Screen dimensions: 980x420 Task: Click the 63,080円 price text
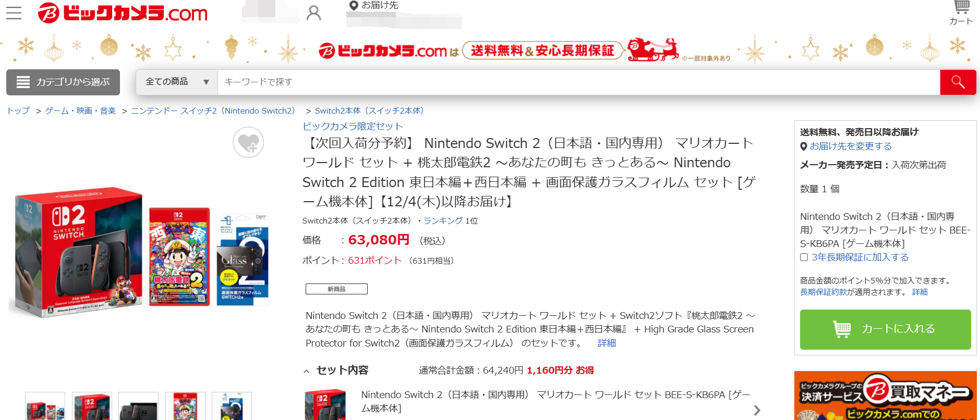pyautogui.click(x=379, y=240)
